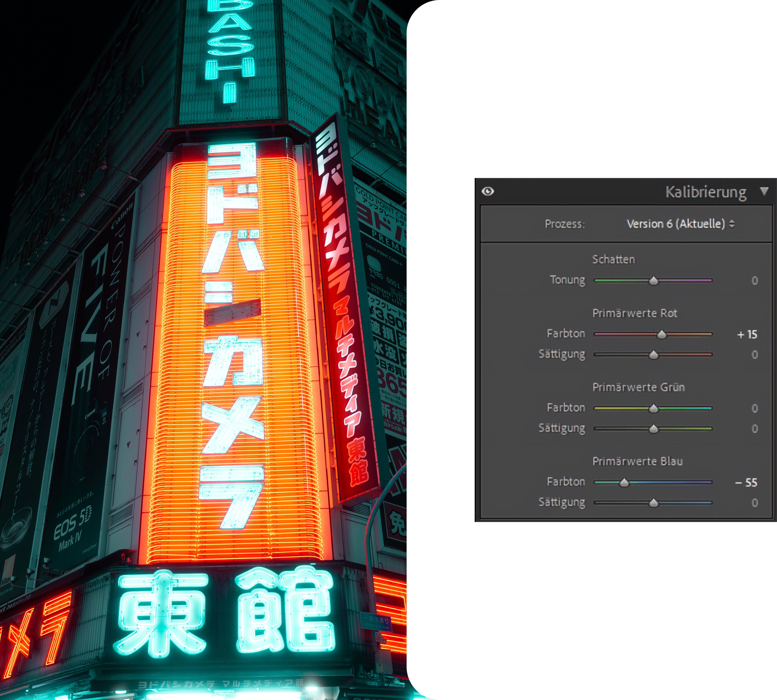Click the Rot Farbton value +15
777x700 pixels.
click(x=747, y=334)
